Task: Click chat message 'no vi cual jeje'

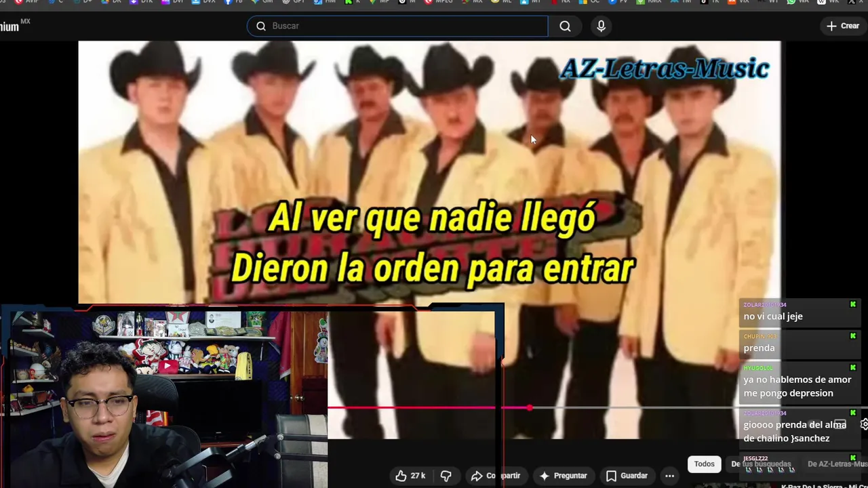Action: [773, 317]
